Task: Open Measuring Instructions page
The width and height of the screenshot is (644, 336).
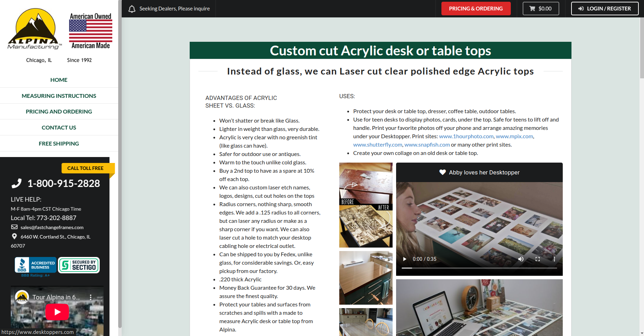Action: tap(59, 96)
